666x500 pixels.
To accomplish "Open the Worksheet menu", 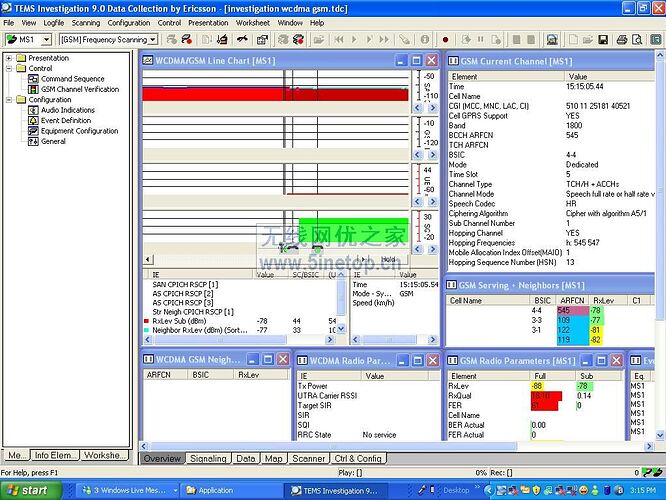I will tap(252, 22).
